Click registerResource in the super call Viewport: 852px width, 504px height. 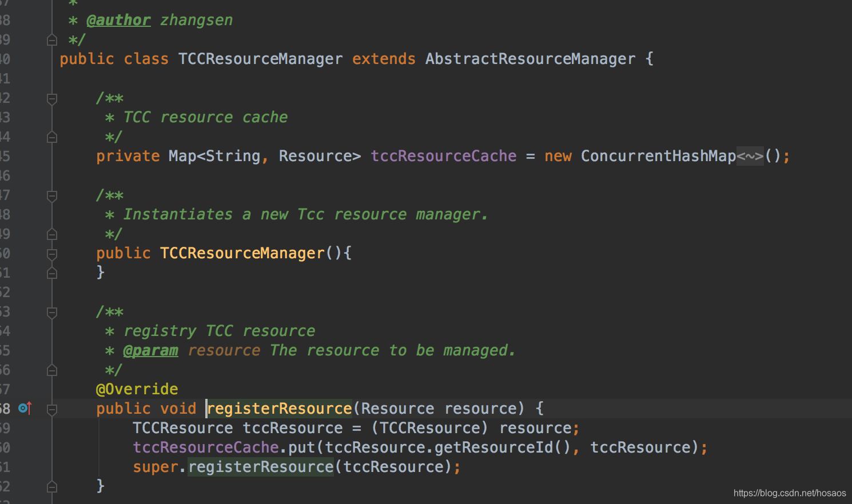coord(261,467)
